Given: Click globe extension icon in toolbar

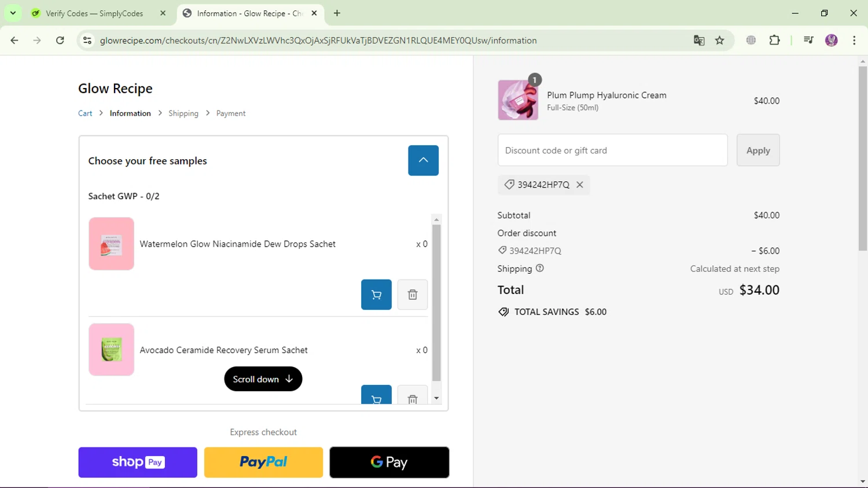Looking at the screenshot, I should point(751,41).
